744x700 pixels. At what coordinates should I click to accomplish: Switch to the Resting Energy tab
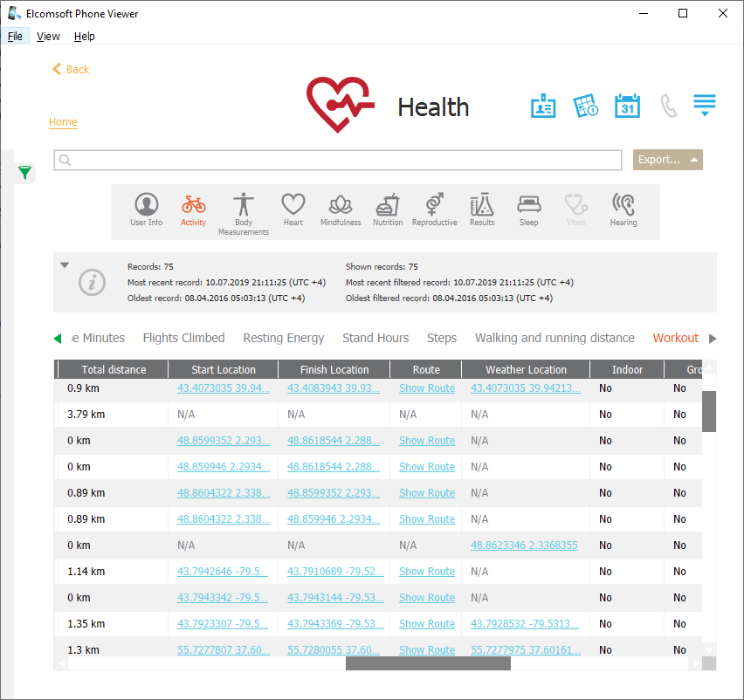283,338
